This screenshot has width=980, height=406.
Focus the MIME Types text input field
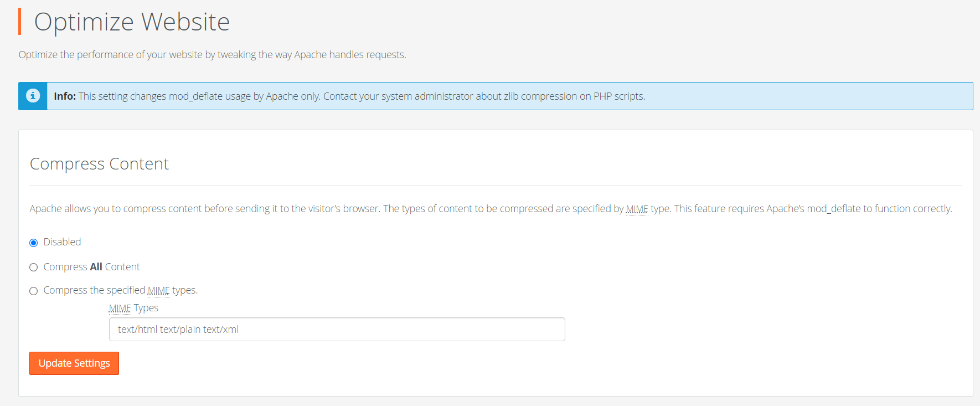click(337, 330)
